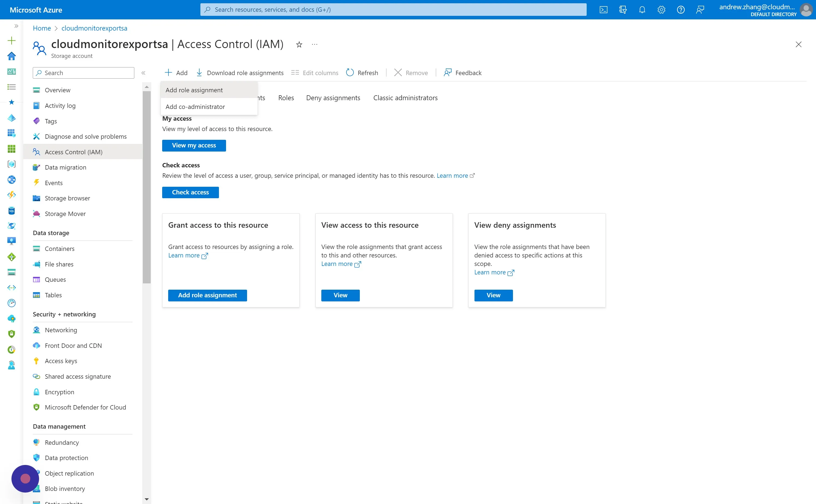816x504 pixels.
Task: Open the top bar feedback icon
Action: click(700, 10)
